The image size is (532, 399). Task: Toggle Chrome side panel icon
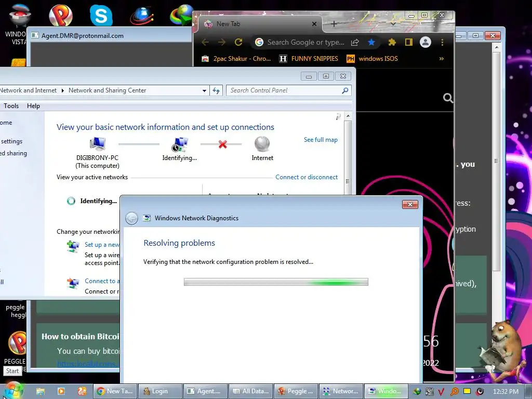tap(408, 42)
